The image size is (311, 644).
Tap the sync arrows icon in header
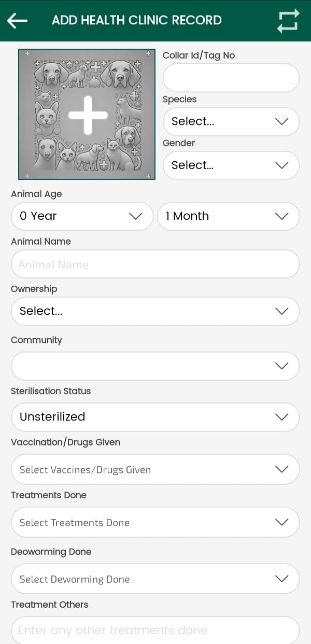pos(288,21)
